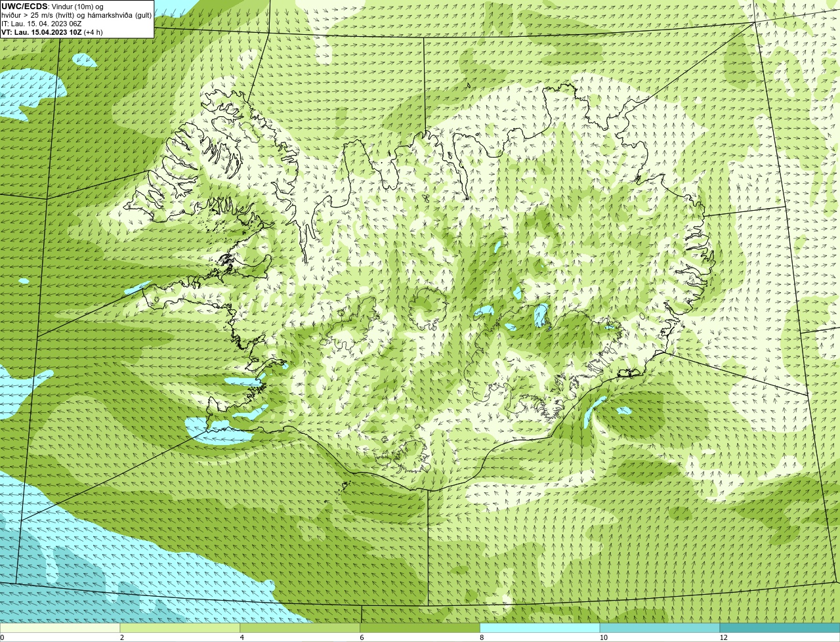The image size is (840, 642).
Task: Click the "8" scale label
Action: click(482, 637)
